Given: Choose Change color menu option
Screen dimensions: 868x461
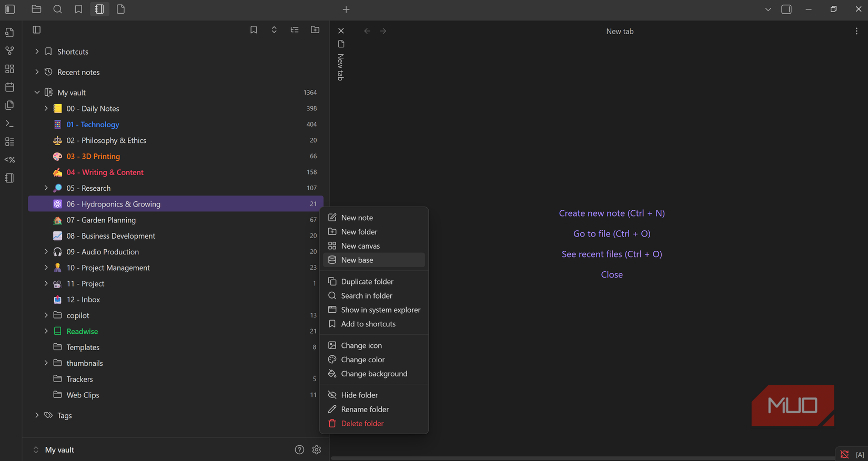Looking at the screenshot, I should pos(362,360).
